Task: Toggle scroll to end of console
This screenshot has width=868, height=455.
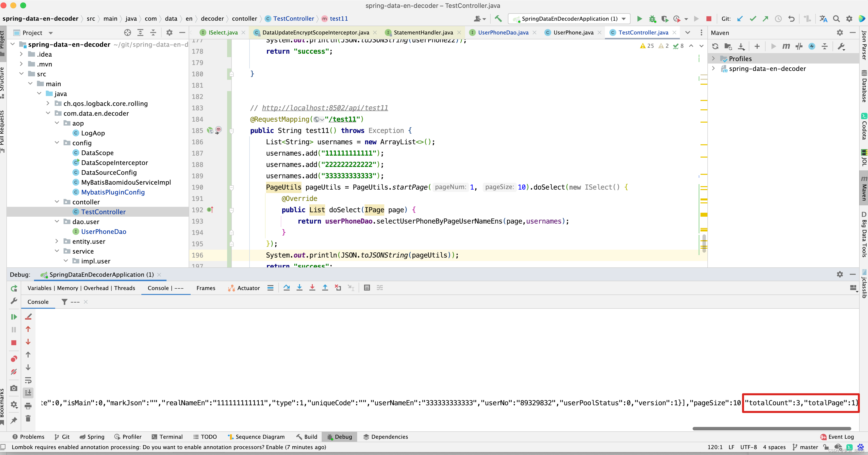Action: 28,393
